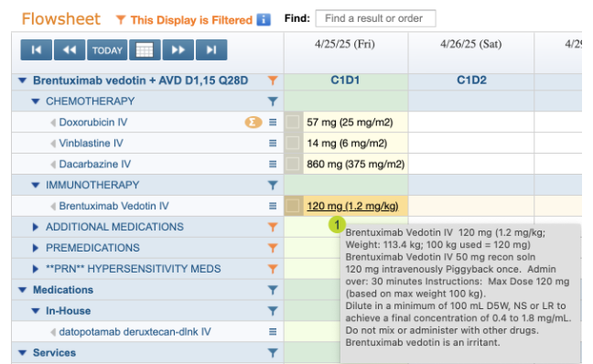Open the Vinblastine IV row menu icon
The width and height of the screenshot is (593, 364).
(273, 144)
